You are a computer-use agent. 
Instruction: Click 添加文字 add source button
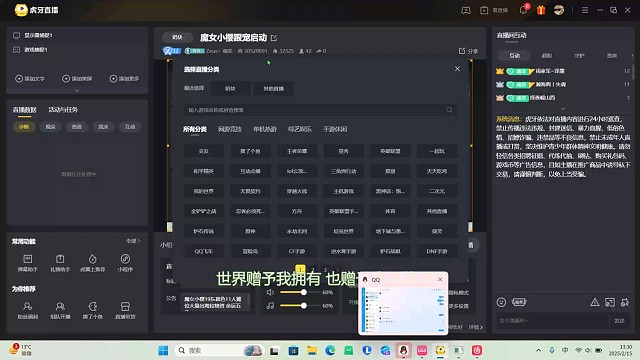coord(30,78)
